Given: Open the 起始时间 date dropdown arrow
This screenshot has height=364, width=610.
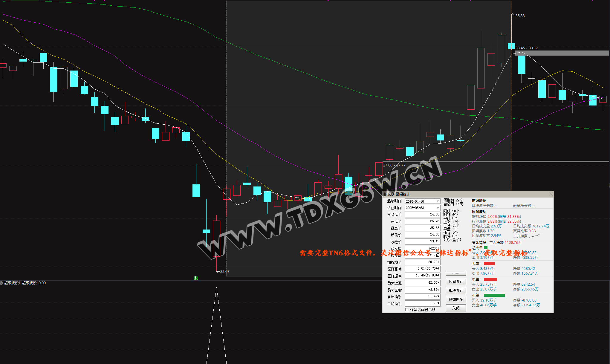Looking at the screenshot, I should pos(438,201).
